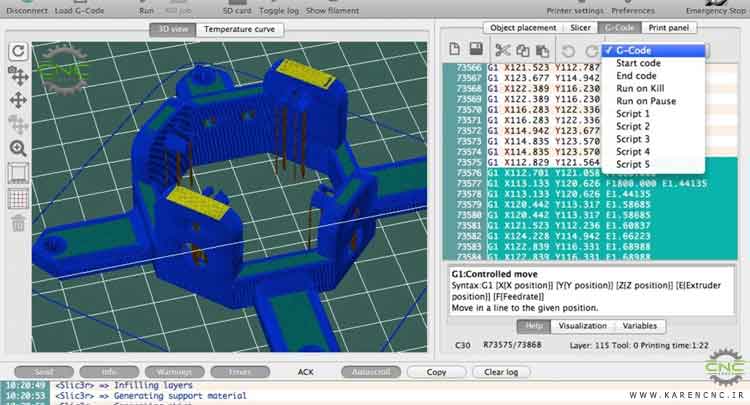Toggle the grid top view icon
This screenshot has width=750, height=405.
point(18,198)
